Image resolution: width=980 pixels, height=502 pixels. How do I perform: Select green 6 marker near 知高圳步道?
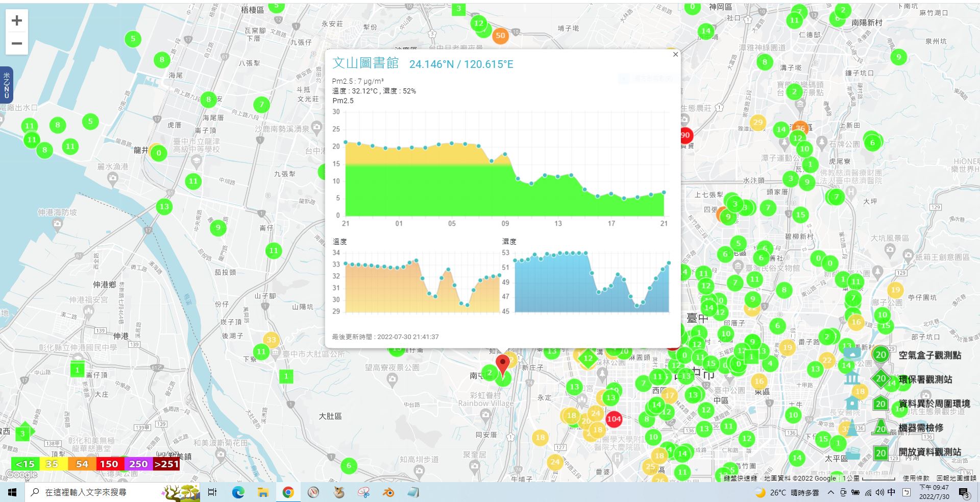click(349, 465)
